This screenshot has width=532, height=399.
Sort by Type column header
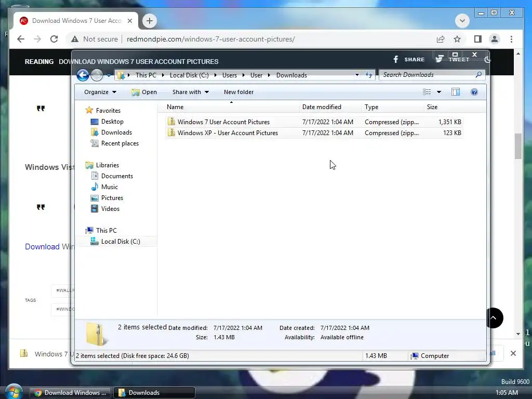point(393,107)
